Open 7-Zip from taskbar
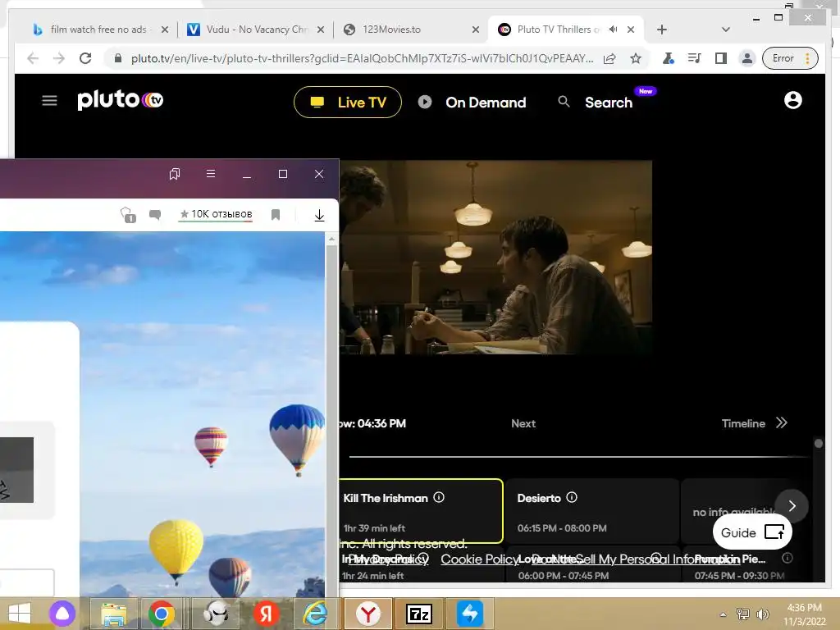This screenshot has height=630, width=840. point(419,614)
